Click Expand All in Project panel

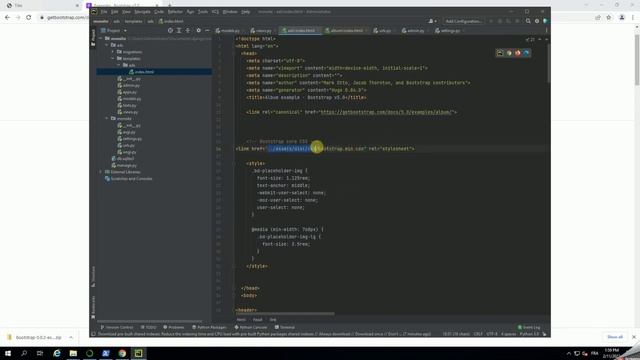pos(179,31)
